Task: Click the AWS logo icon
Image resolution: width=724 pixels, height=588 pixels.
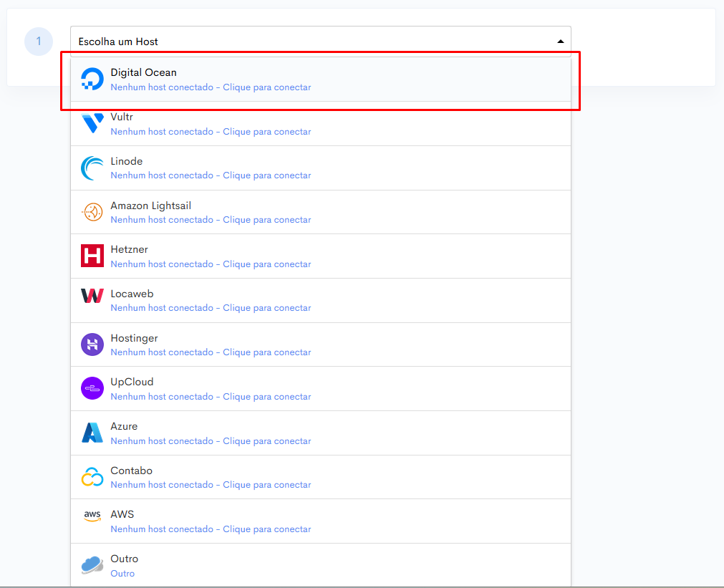Action: click(x=92, y=516)
